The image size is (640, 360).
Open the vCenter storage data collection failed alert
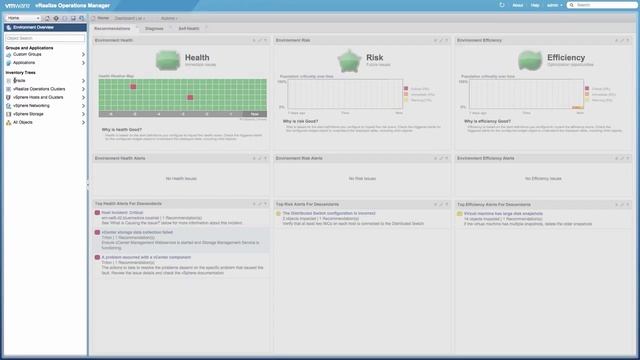[137, 232]
